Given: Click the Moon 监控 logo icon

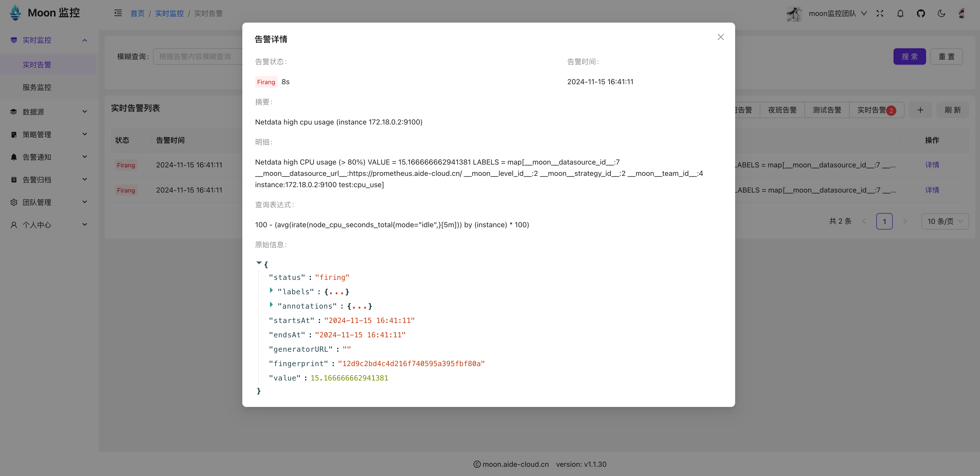Looking at the screenshot, I should 16,13.
